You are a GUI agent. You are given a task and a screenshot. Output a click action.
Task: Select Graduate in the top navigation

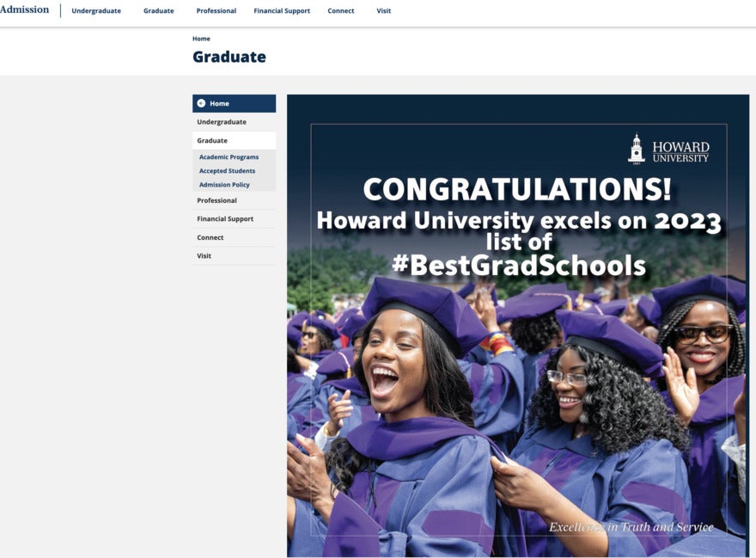158,11
